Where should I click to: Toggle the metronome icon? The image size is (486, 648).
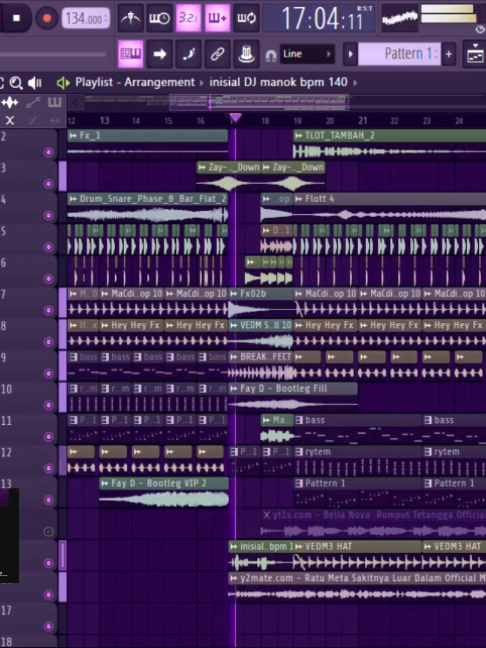(130, 18)
